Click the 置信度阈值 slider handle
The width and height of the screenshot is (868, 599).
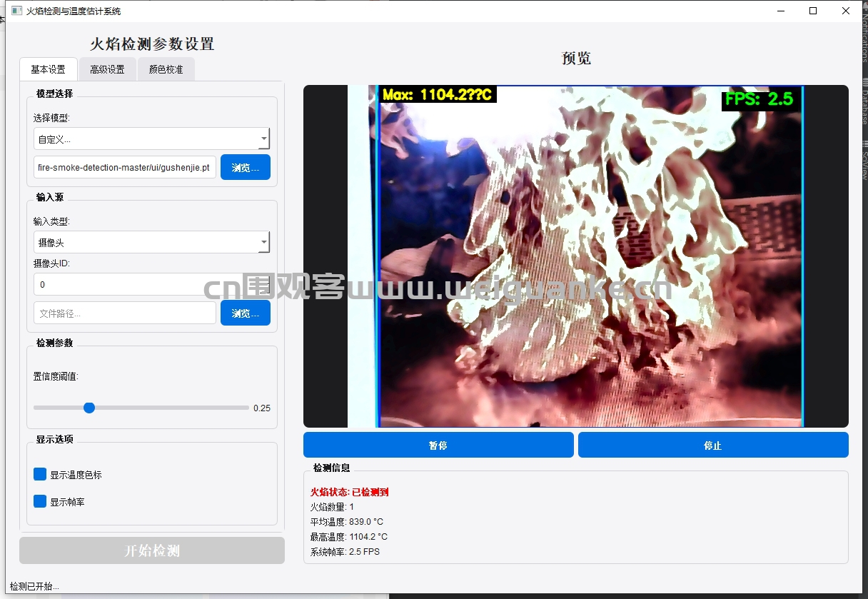click(x=89, y=408)
